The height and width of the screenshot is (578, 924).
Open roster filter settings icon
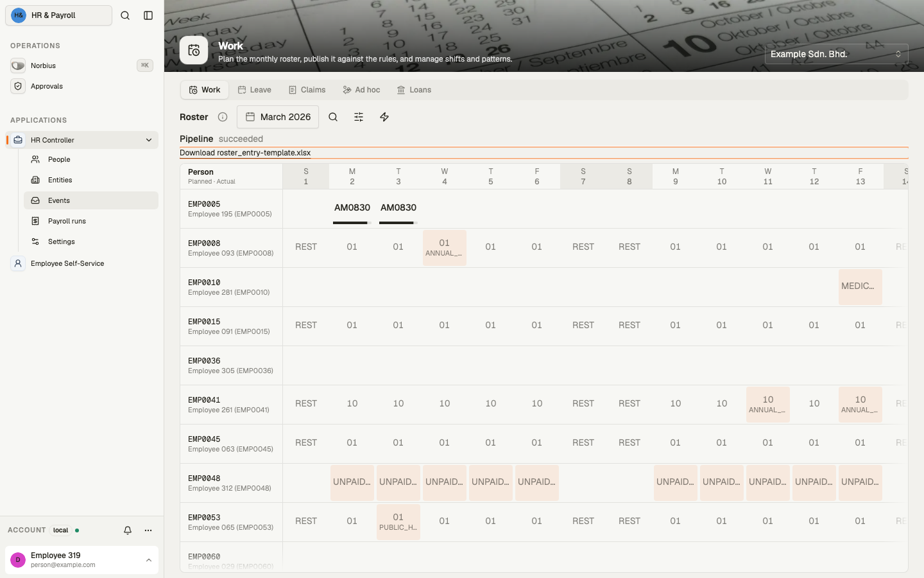coord(359,117)
